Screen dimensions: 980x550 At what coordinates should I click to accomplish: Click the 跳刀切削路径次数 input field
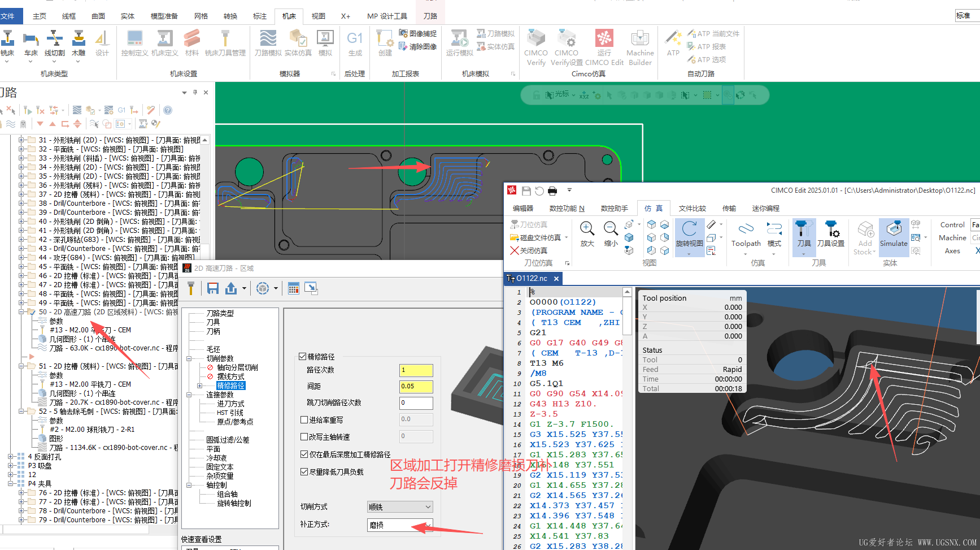tap(416, 403)
